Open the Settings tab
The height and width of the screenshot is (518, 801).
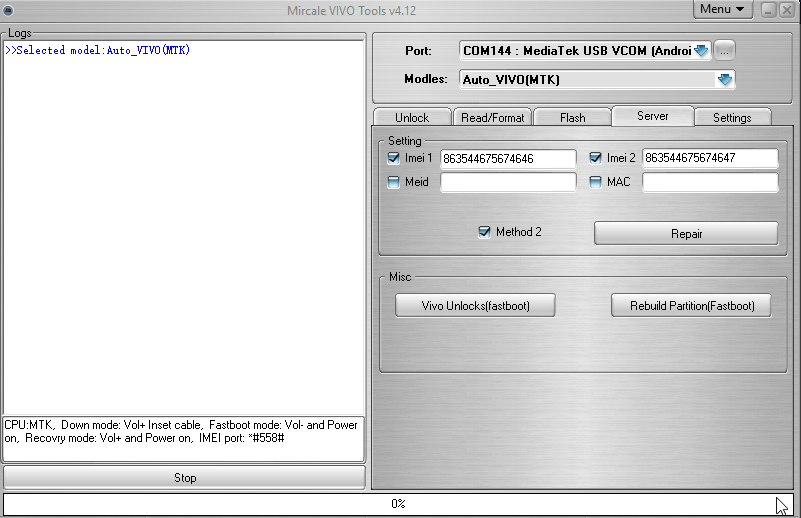coord(732,117)
